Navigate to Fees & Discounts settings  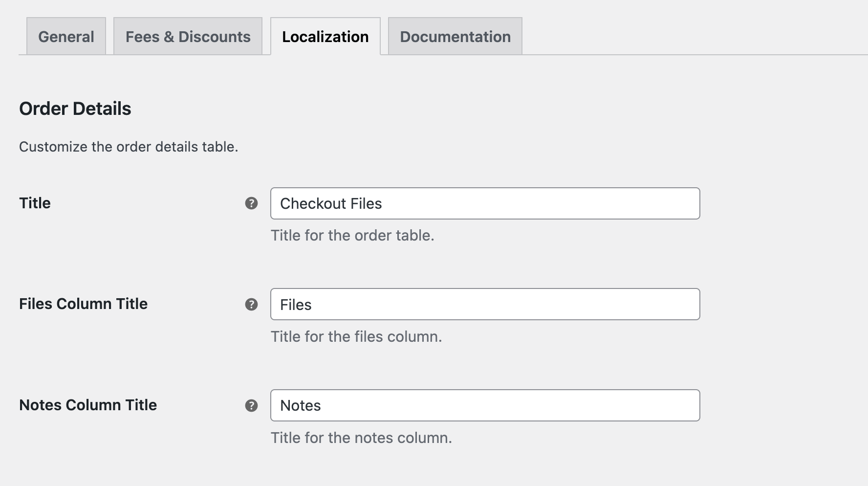pyautogui.click(x=188, y=36)
